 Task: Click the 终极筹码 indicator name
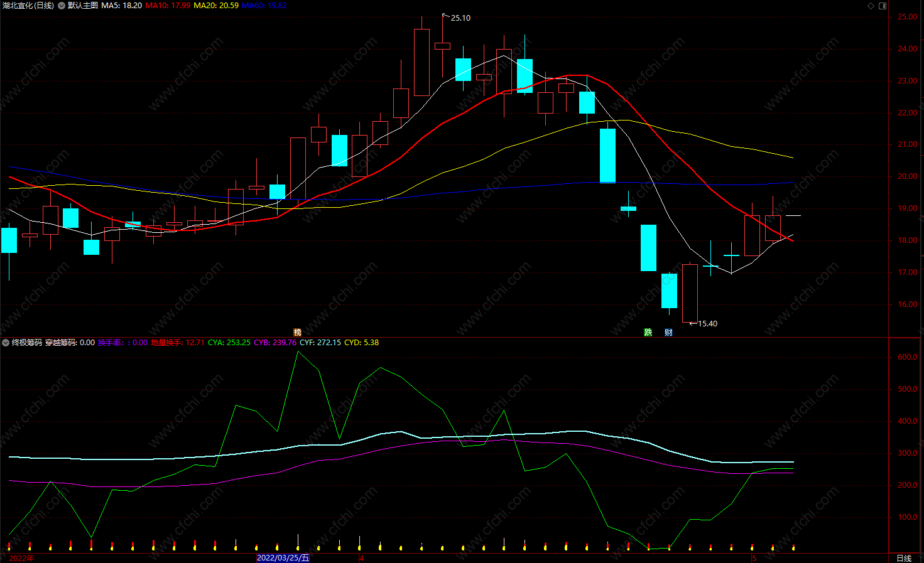27,343
